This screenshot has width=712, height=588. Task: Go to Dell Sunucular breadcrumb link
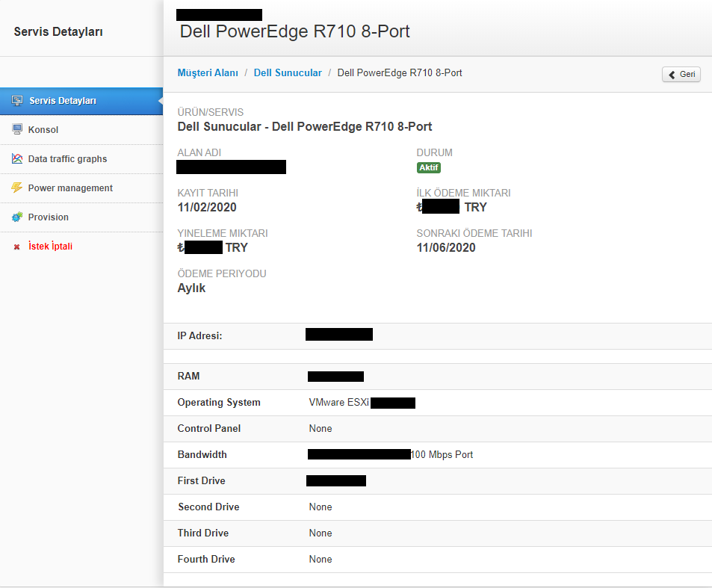tap(288, 72)
